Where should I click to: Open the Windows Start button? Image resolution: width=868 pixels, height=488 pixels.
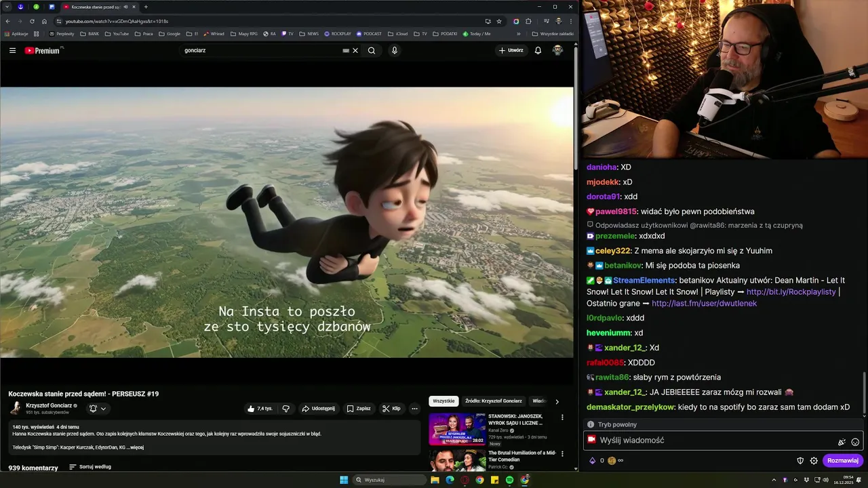pos(344,480)
